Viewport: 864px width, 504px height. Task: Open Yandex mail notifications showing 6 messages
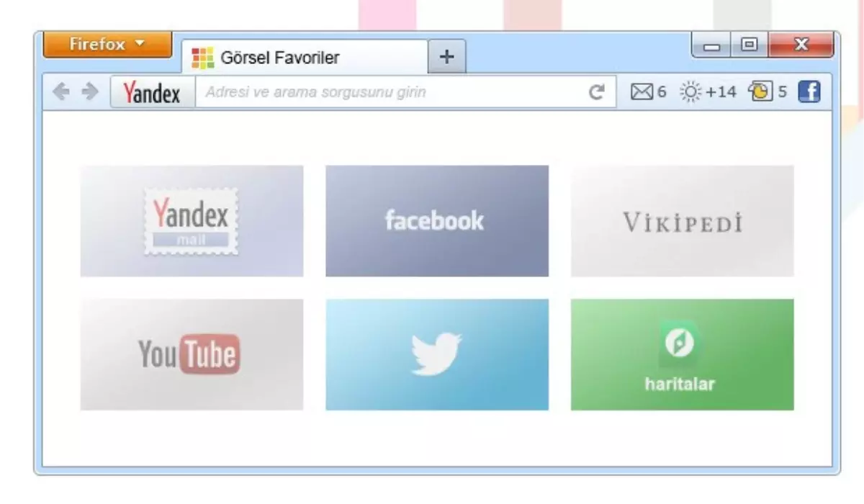coord(646,91)
